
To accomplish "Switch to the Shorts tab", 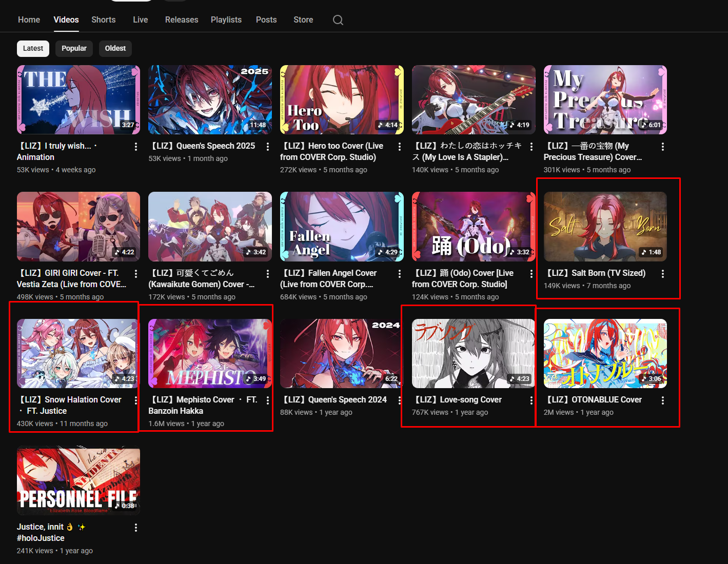I will click(x=104, y=19).
